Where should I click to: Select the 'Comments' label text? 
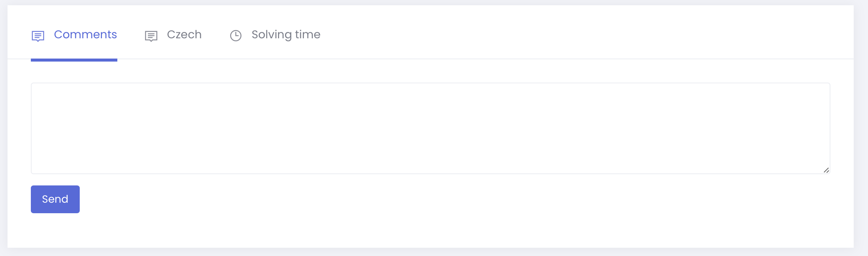point(85,35)
